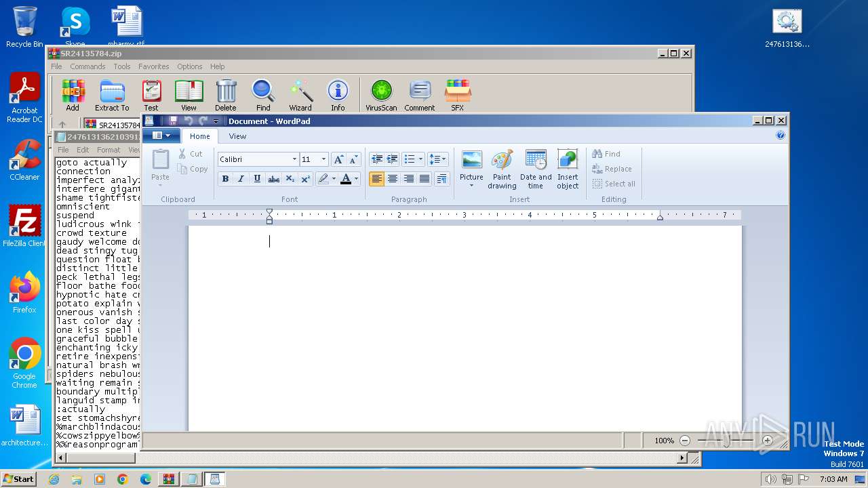Click Test in WinRAR toolbar
Screen dimensions: 868x488
pos(151,95)
